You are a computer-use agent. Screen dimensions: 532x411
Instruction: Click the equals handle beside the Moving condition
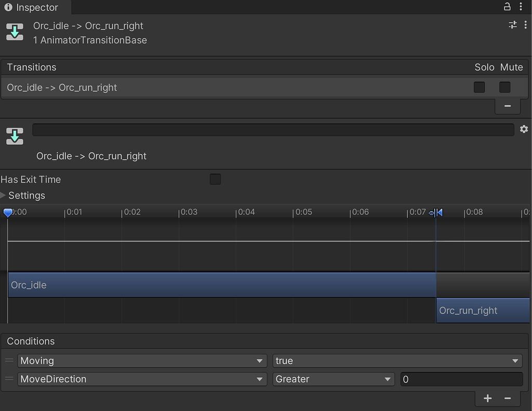point(8,361)
